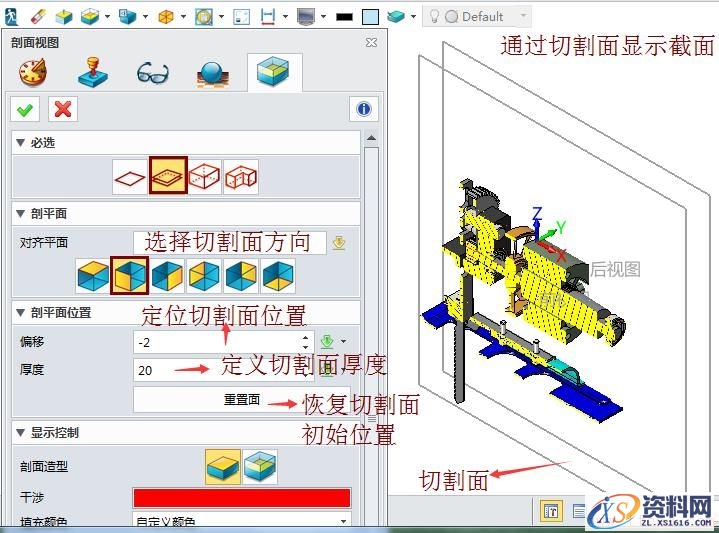Click the green arrow icon beside 偏移
The image size is (719, 533).
[327, 342]
